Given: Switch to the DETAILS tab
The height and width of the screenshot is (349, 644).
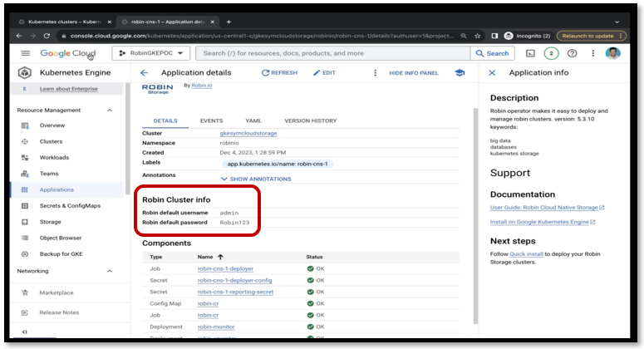Looking at the screenshot, I should pyautogui.click(x=165, y=120).
